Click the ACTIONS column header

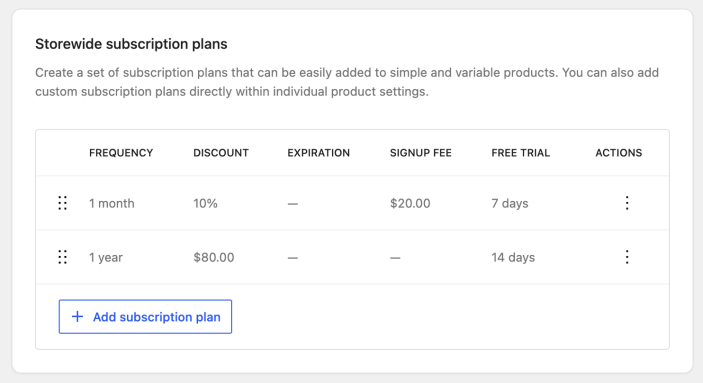tap(619, 153)
